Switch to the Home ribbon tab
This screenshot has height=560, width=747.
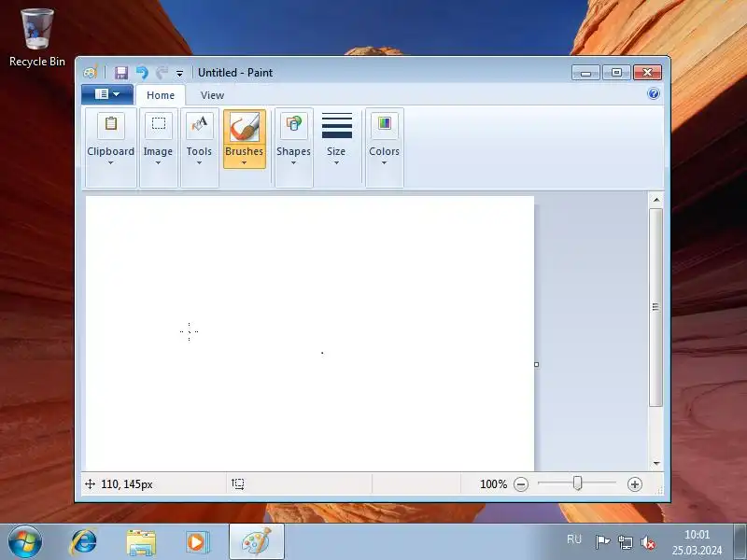tap(161, 95)
